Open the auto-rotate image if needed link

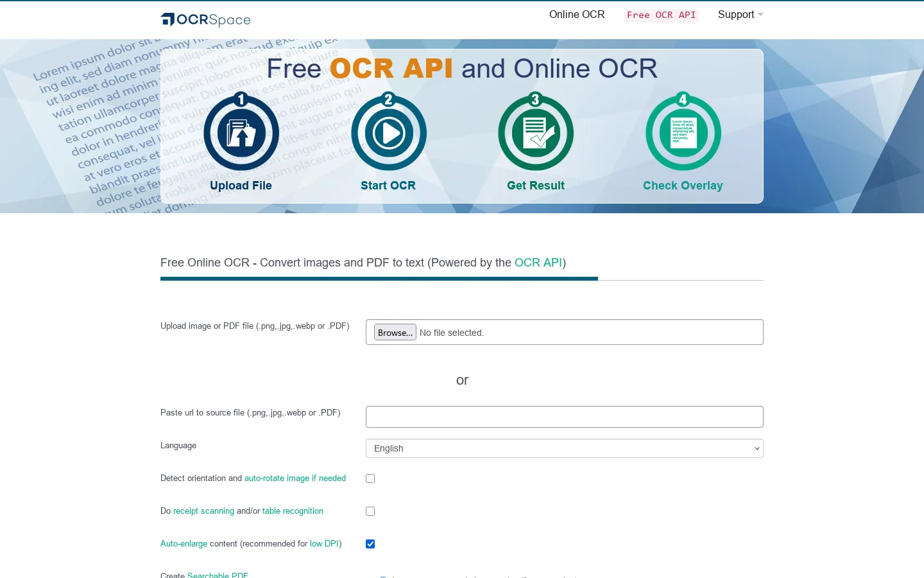tap(295, 478)
